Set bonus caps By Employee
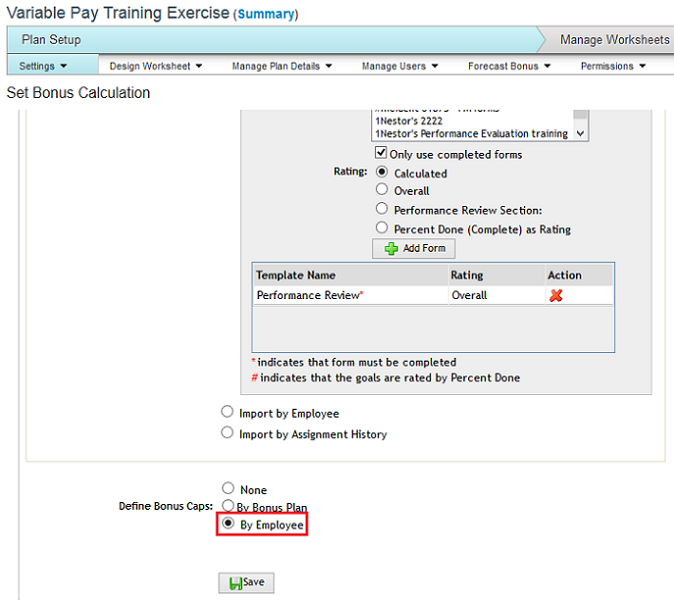The image size is (674, 601). (228, 524)
